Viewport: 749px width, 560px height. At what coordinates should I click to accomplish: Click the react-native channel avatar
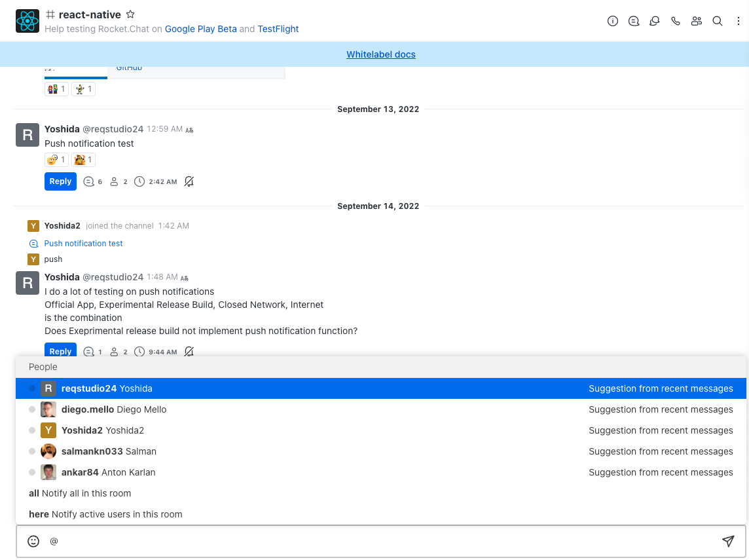tap(27, 21)
